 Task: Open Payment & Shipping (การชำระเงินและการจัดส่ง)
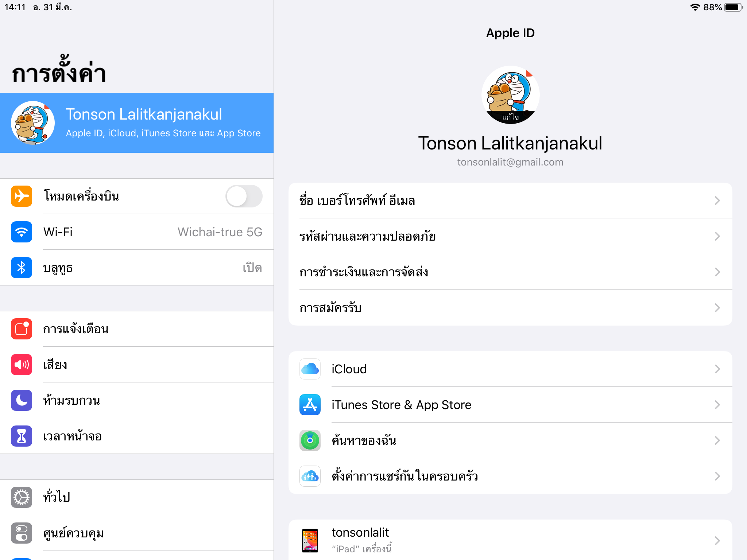(510, 272)
